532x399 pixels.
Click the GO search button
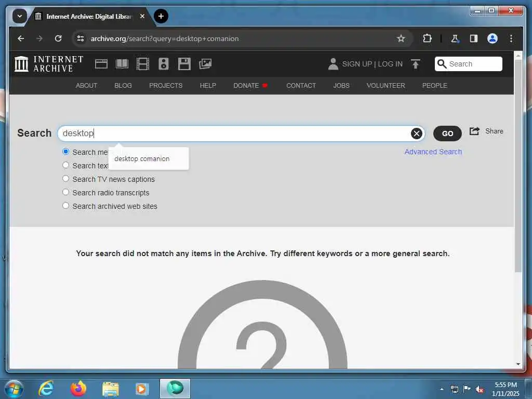(447, 134)
